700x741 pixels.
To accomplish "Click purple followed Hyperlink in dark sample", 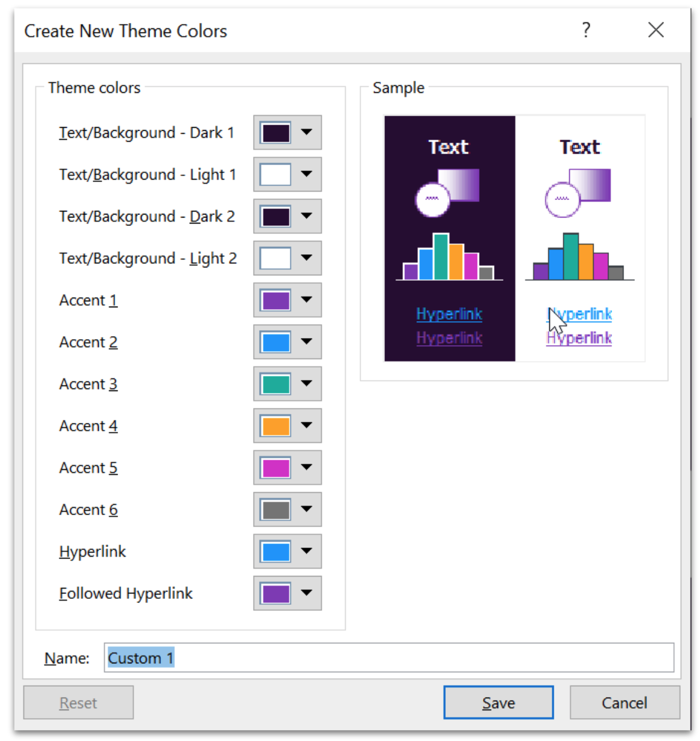I will (x=449, y=338).
